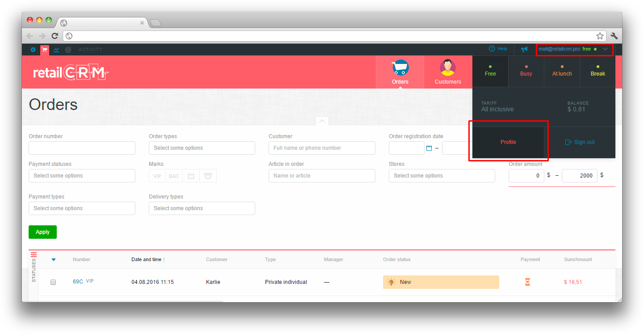Close the current browser tab
Screen dimensions: 644x334
142,23
